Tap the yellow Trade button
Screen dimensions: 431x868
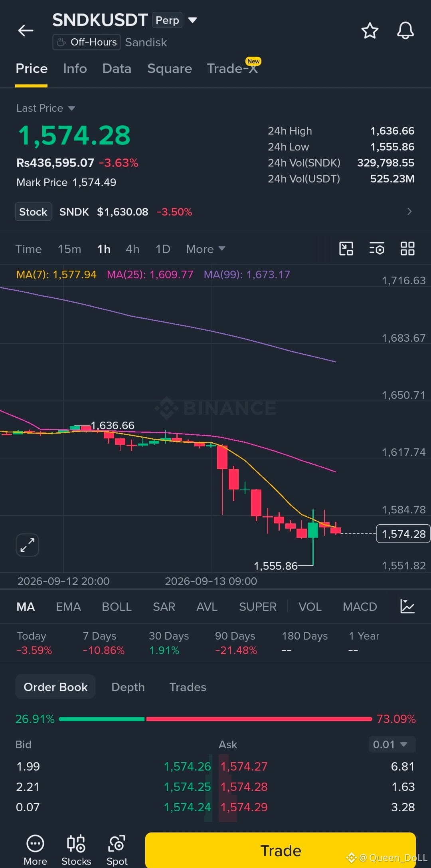click(281, 850)
